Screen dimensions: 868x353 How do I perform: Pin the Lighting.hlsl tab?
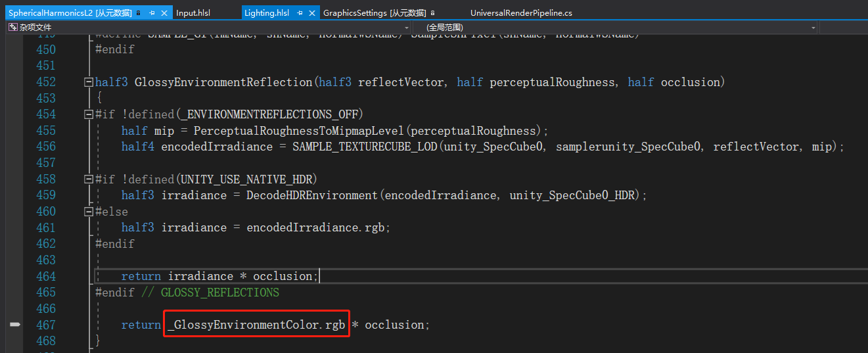[x=300, y=12]
